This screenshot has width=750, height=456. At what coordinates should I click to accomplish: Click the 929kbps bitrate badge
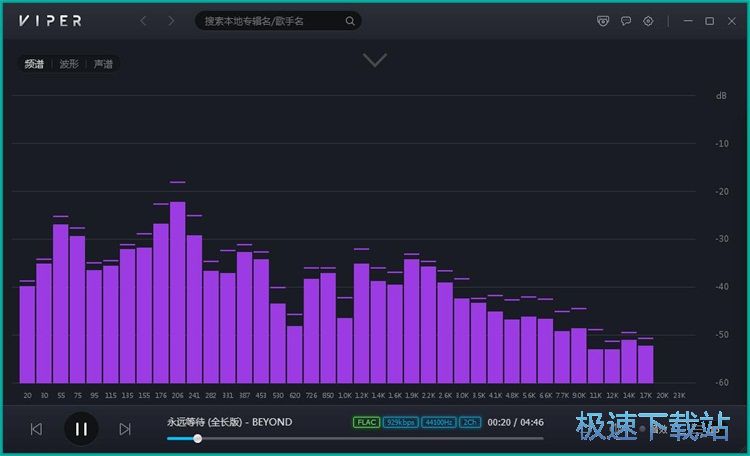pos(401,423)
